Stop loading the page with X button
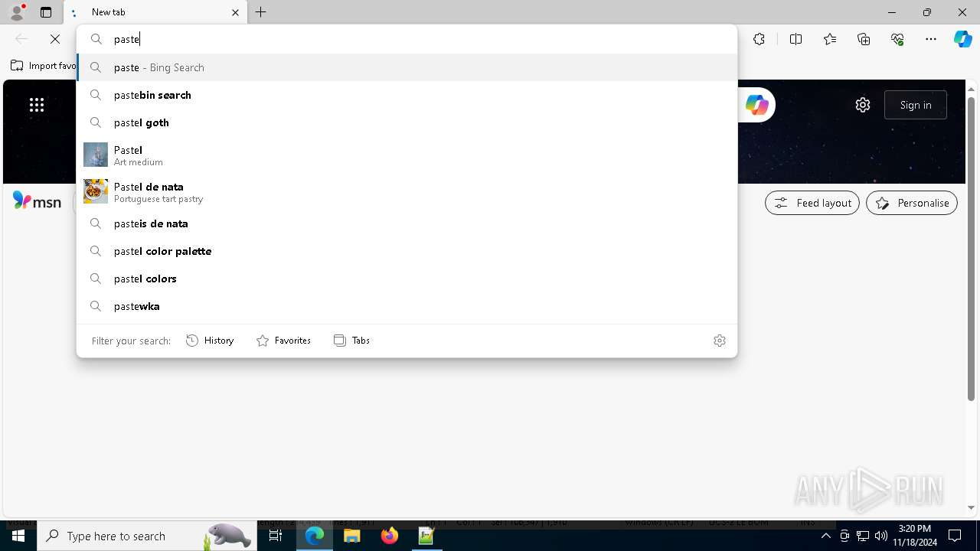Screen dimensions: 980x551 55,39
